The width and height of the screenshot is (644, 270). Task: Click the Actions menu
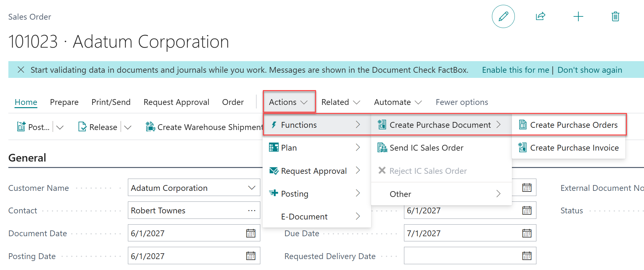click(289, 102)
